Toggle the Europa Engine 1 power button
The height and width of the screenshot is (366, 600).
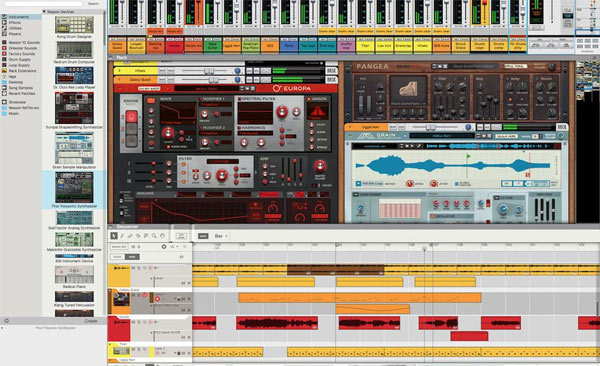point(131,116)
